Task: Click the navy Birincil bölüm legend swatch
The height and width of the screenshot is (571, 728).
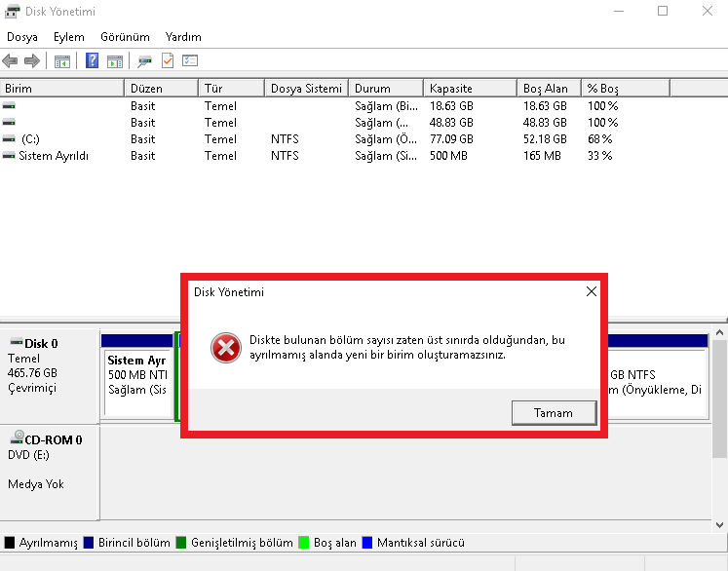Action: click(x=89, y=542)
